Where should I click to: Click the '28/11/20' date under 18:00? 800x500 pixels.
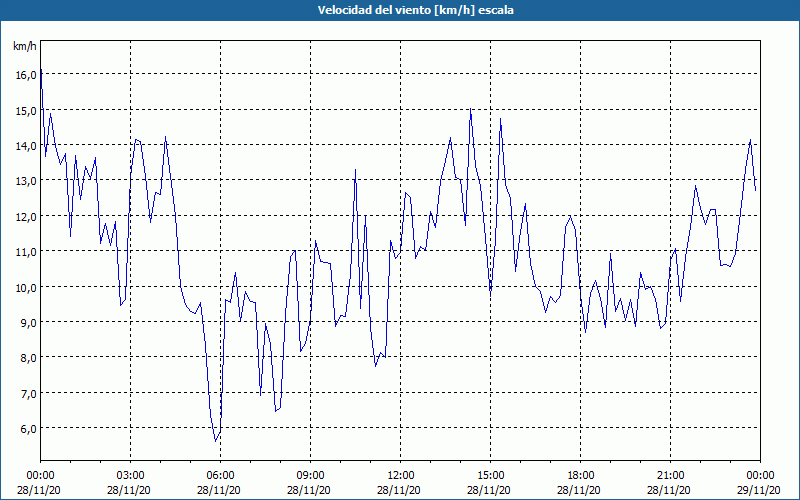pos(579,490)
